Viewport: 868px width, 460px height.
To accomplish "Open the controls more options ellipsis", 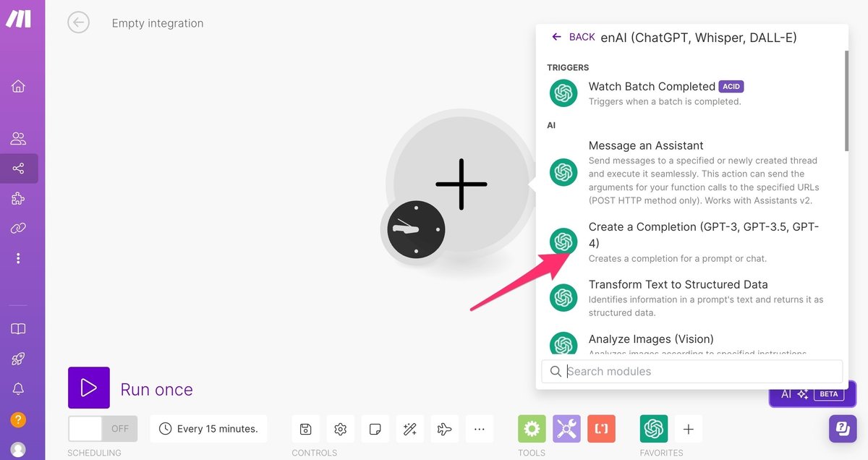I will click(479, 429).
